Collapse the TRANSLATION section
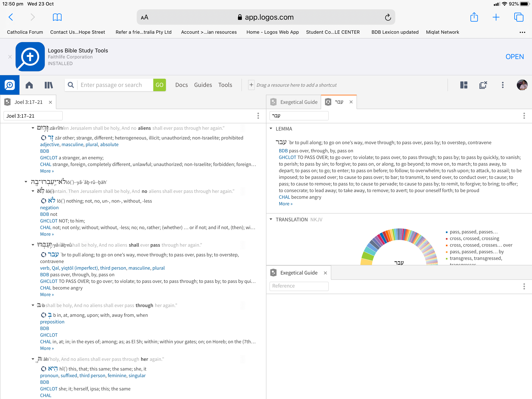 click(271, 219)
